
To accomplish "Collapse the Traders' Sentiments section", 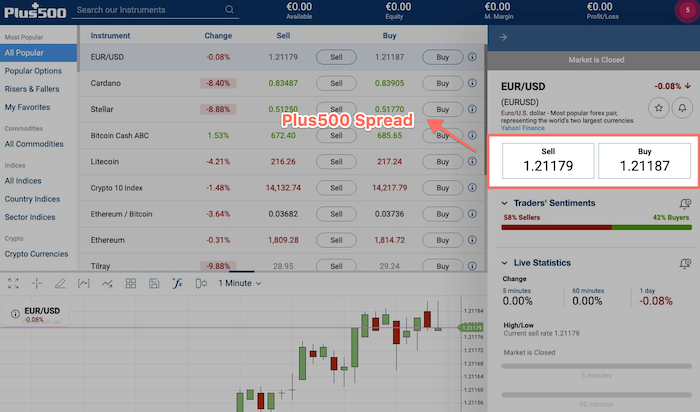I will tap(504, 203).
